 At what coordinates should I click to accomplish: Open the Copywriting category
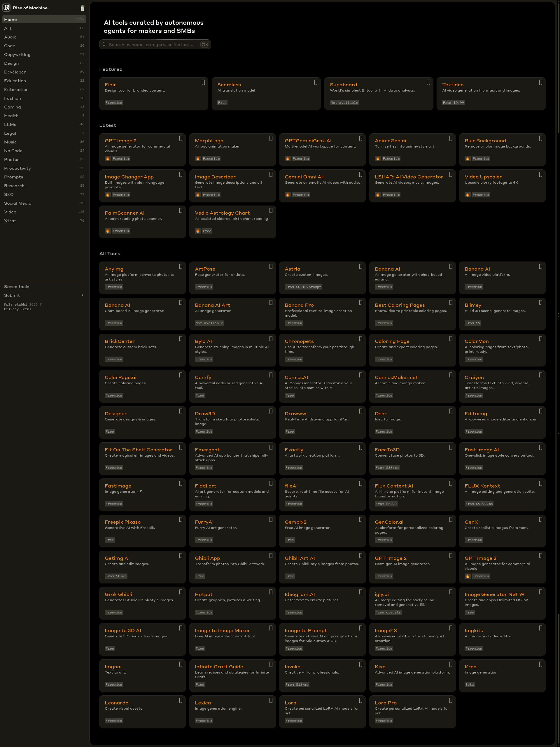click(44, 54)
